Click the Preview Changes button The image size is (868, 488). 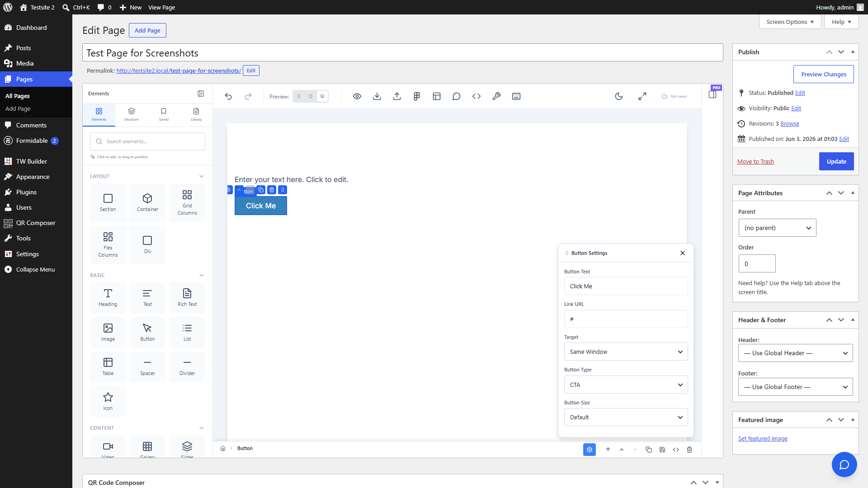(x=824, y=74)
